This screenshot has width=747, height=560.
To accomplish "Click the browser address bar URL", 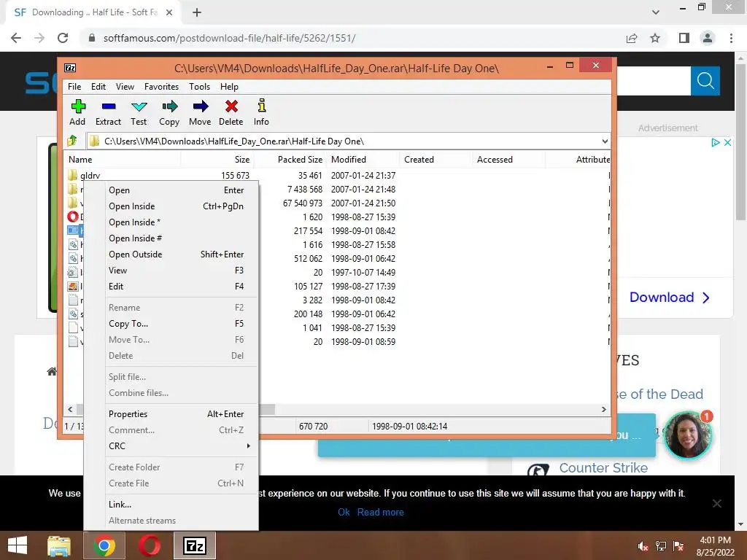I will point(230,38).
